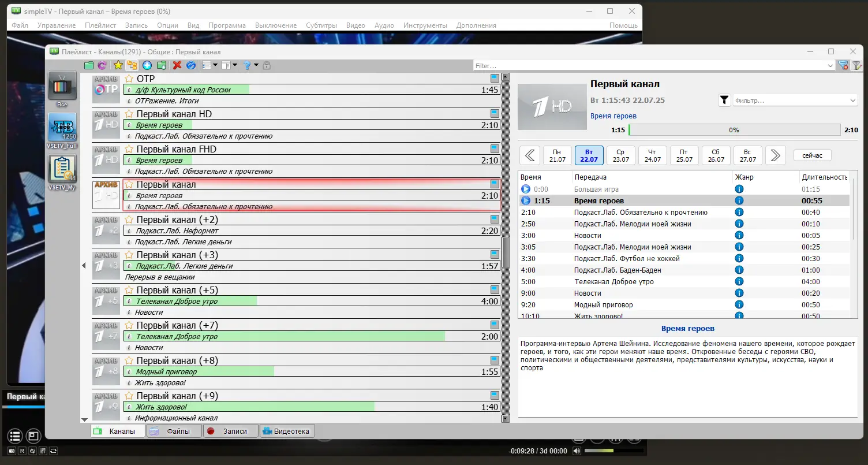Open the 'Фильтр...' combo box in EPG panel
The image size is (868, 465).
(x=795, y=101)
